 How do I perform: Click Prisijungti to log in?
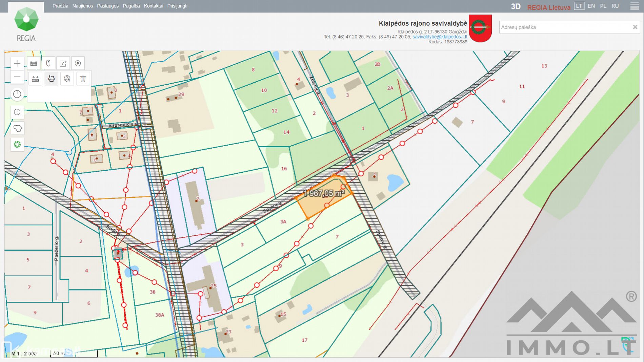click(177, 6)
